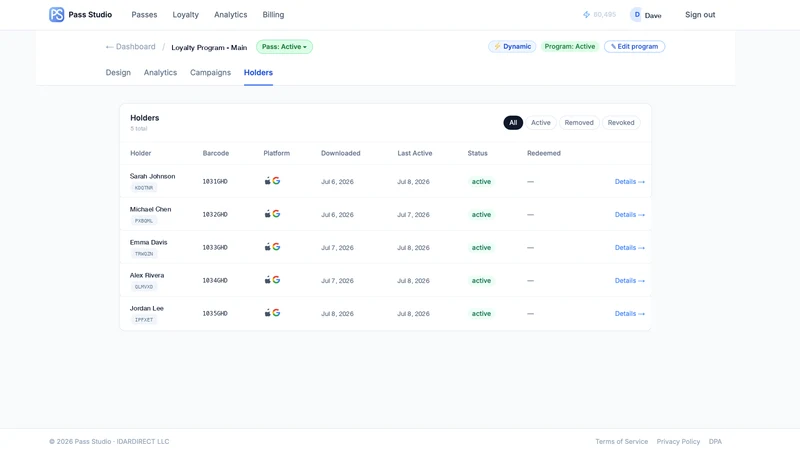800x450 pixels.
Task: Open the DPA footer link
Action: click(715, 441)
